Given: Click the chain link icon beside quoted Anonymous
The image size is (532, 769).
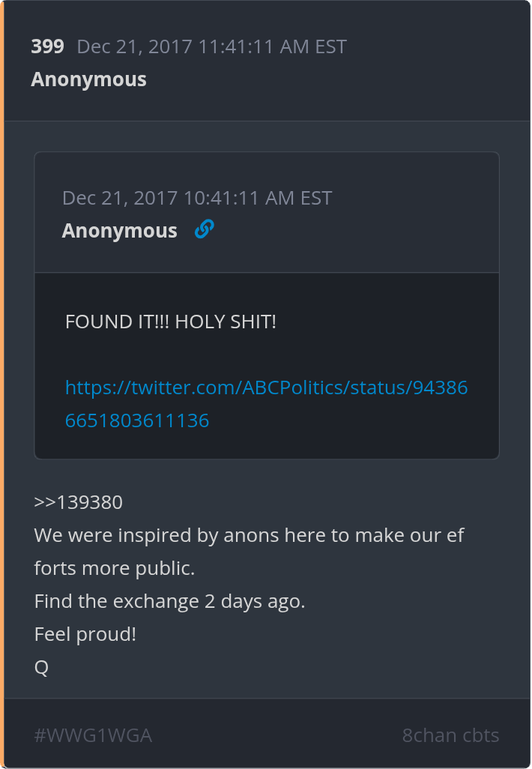Looking at the screenshot, I should coord(204,229).
